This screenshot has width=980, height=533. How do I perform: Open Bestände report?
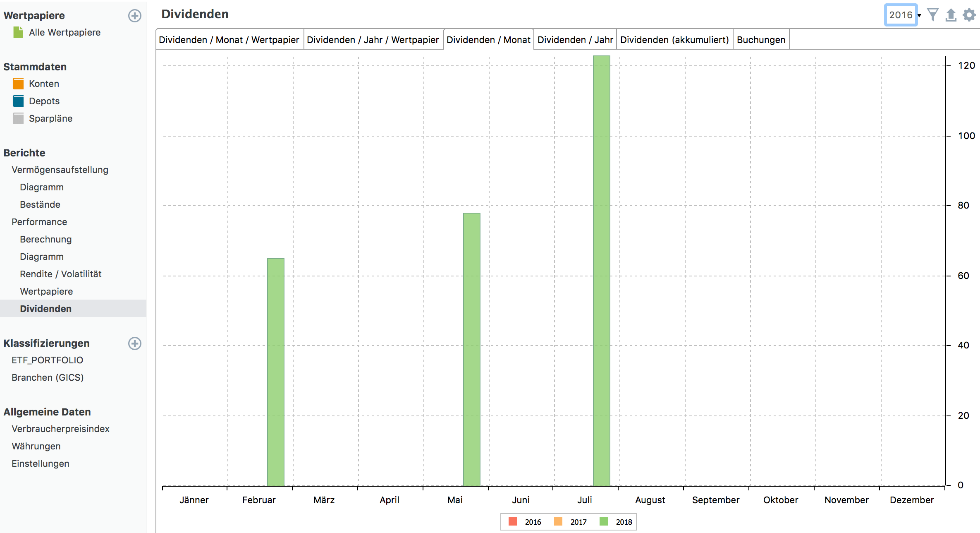point(40,204)
